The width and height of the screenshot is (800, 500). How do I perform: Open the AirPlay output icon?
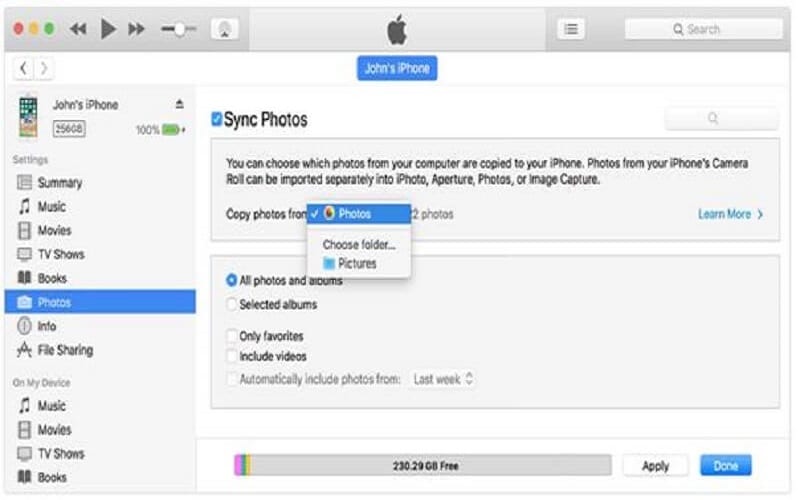(x=223, y=29)
